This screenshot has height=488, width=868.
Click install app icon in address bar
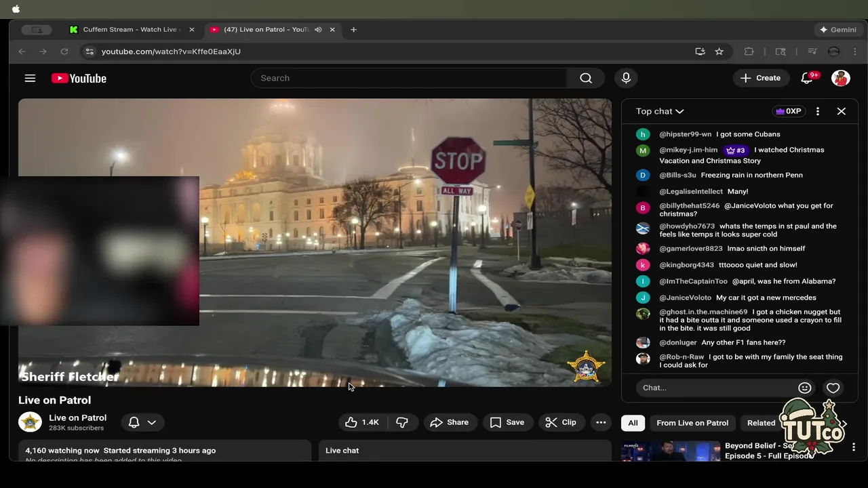[x=700, y=52]
